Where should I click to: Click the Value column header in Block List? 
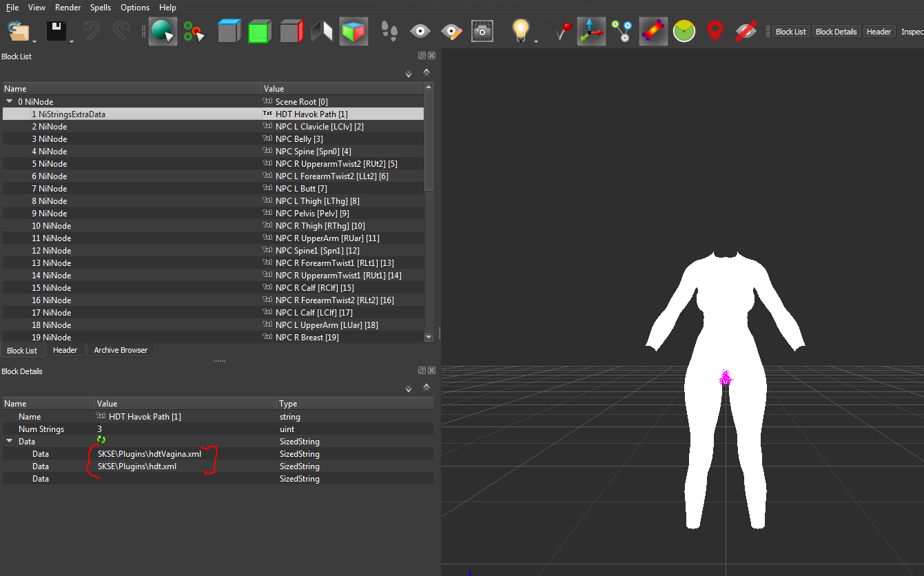(x=342, y=88)
